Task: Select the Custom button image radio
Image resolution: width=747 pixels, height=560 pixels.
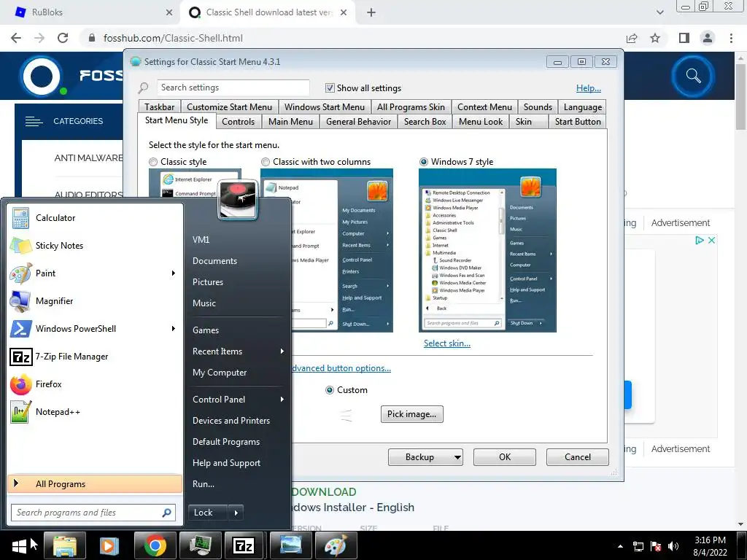Action: [x=329, y=390]
